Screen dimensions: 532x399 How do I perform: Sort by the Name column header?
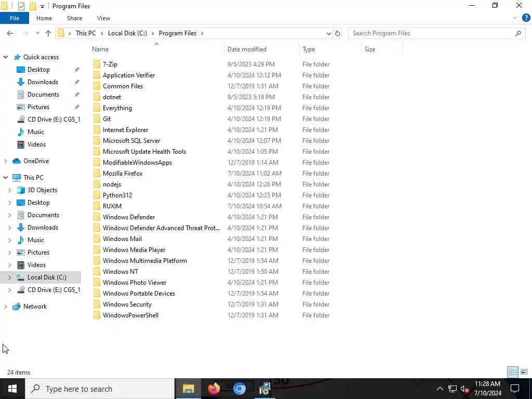coord(100,49)
